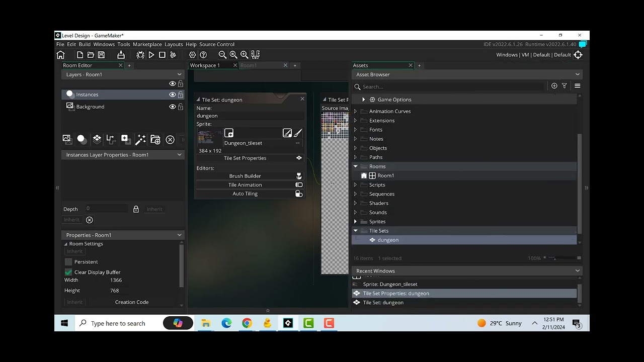This screenshot has height=362, width=644.
Task: Create a new project via toolbar
Action: 80,55
